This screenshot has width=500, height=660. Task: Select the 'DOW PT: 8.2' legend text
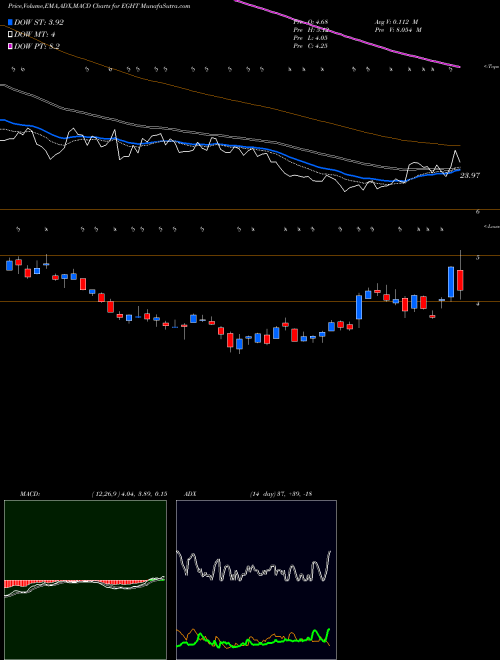click(x=37, y=46)
